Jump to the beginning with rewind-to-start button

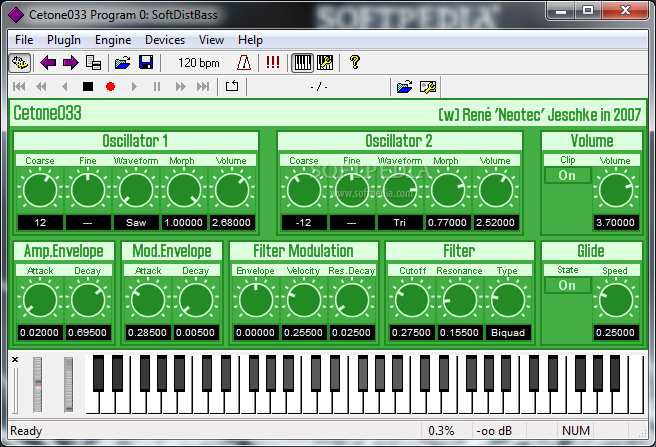point(19,87)
